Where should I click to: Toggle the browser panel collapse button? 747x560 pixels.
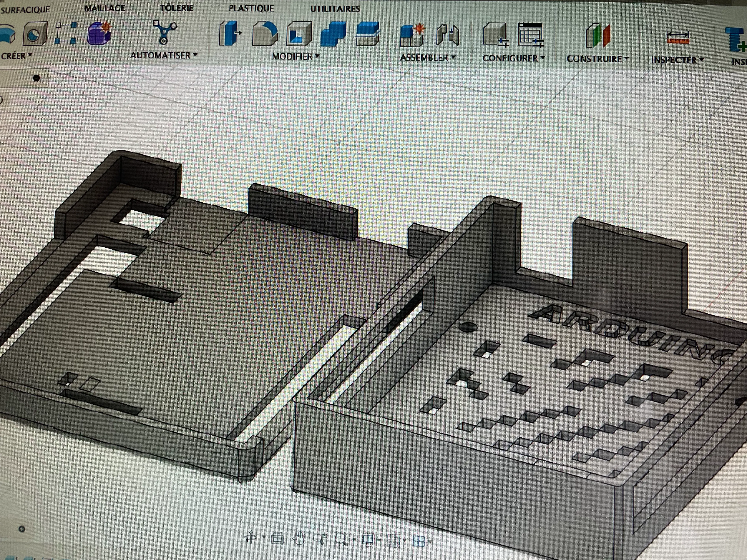pyautogui.click(x=36, y=78)
